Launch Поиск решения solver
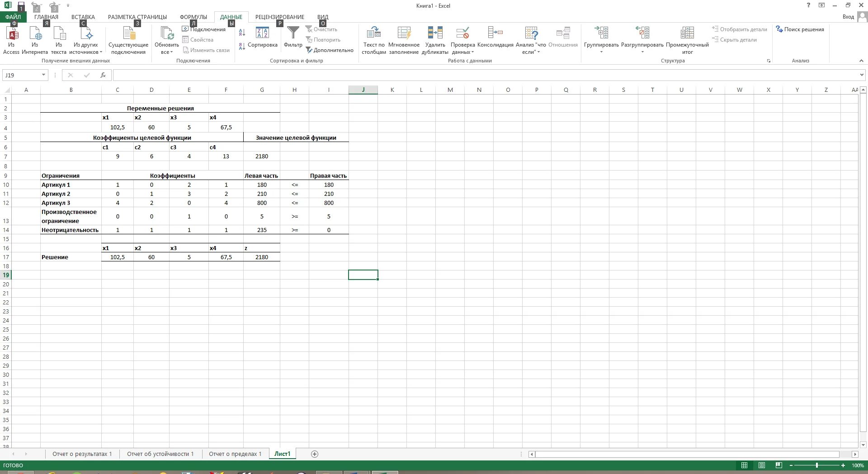This screenshot has height=474, width=868. tap(800, 29)
